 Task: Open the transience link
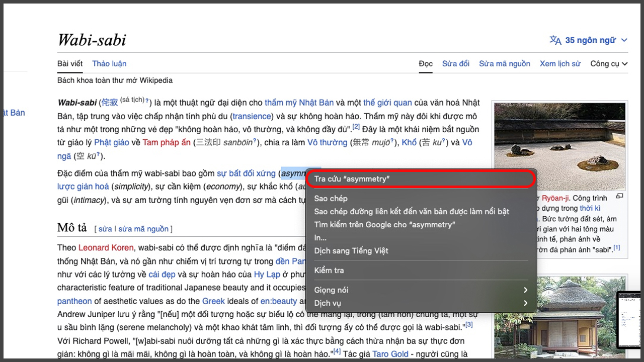(x=252, y=116)
